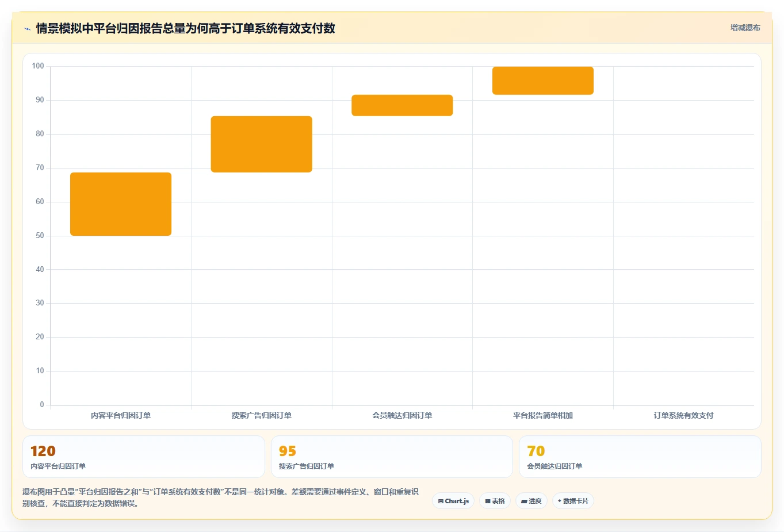Click the x-axis label 会员触达归因订单
784x532 pixels.
[402, 415]
